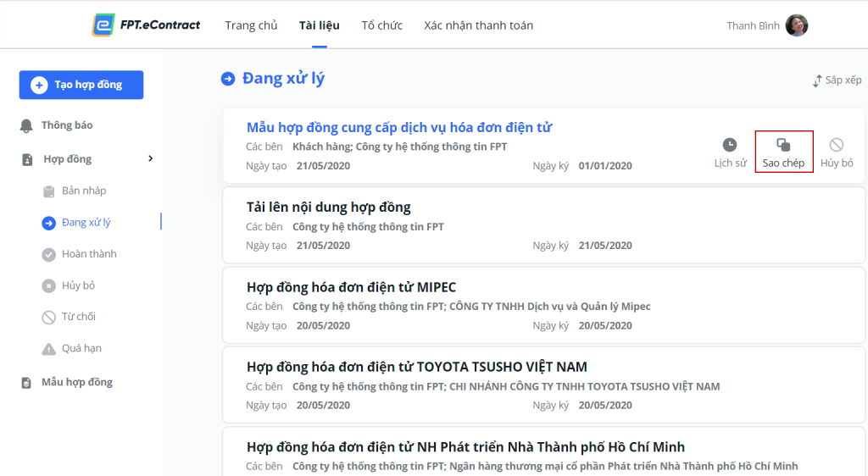Click the plus icon in Tạo hợp đồng
The width and height of the screenshot is (868, 476).
pyautogui.click(x=39, y=86)
